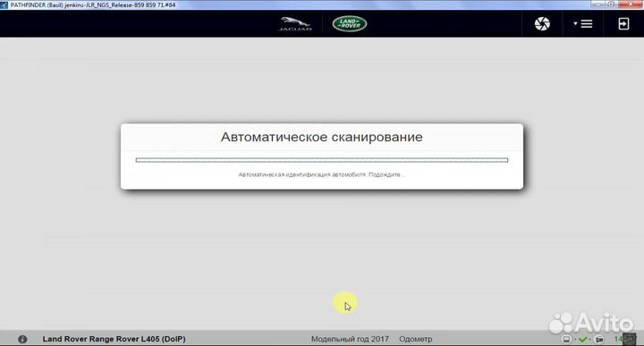Click the Land Rover logo badge

click(x=350, y=24)
